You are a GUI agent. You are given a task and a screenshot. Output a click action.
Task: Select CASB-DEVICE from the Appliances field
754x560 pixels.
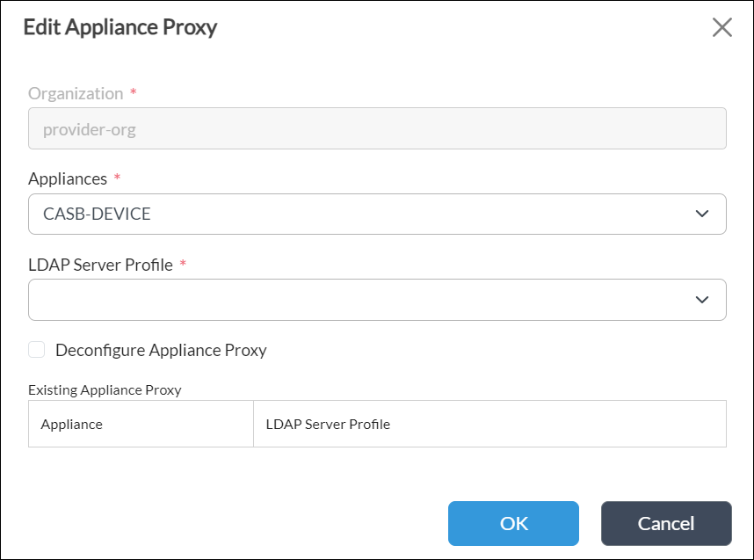[378, 214]
